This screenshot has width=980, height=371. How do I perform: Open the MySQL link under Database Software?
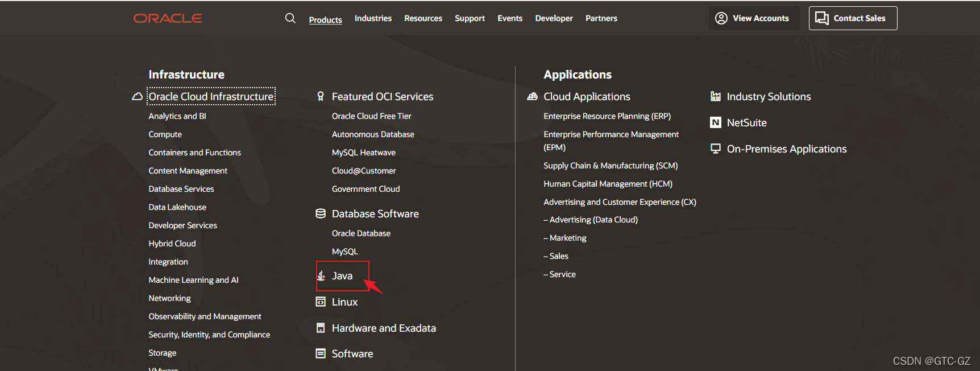coord(345,252)
